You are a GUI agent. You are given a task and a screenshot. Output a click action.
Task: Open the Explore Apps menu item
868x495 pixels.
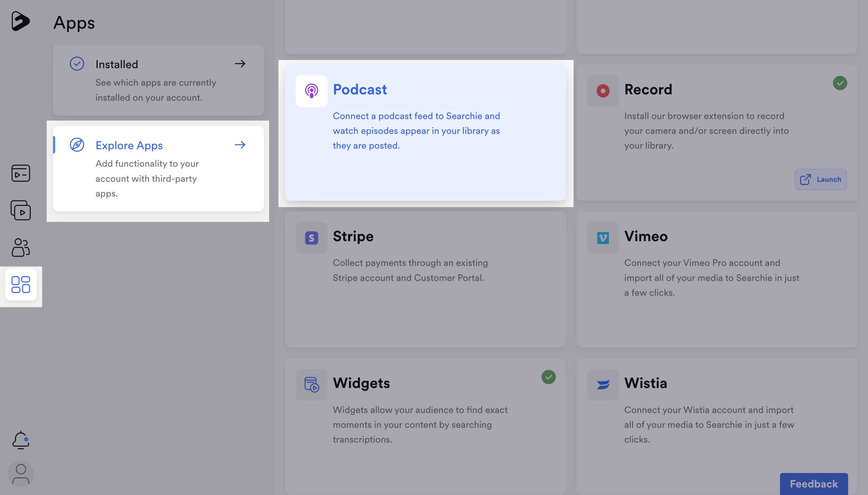[158, 169]
